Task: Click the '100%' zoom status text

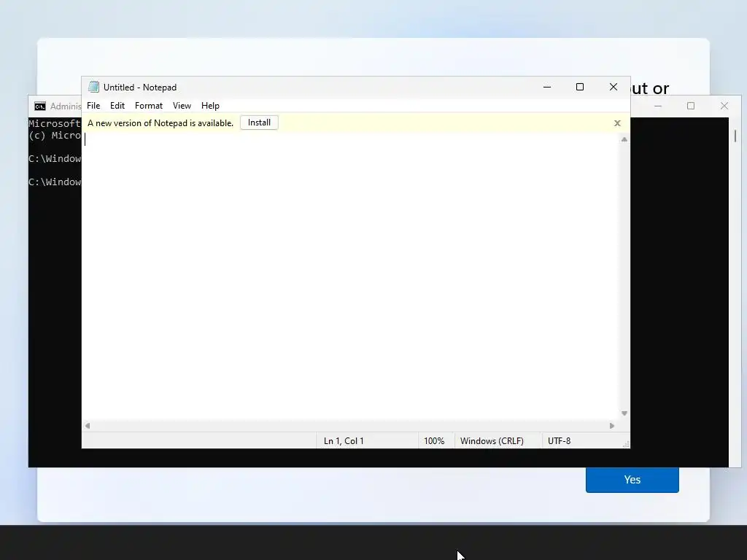Action: tap(434, 441)
